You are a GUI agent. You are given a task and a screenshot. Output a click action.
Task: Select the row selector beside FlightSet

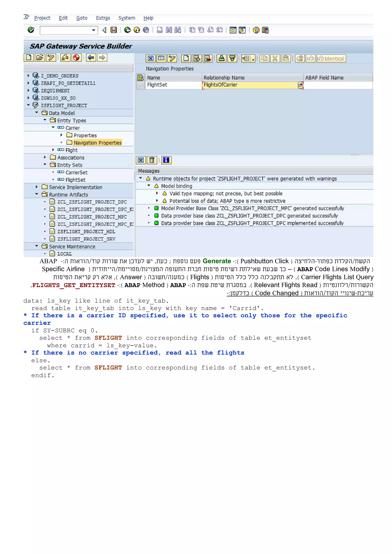tap(140, 85)
